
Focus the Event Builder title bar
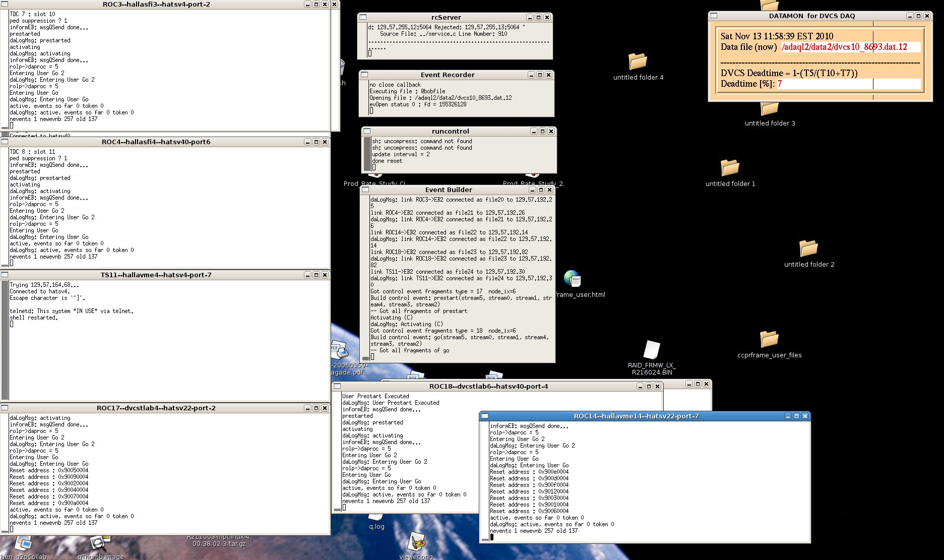click(449, 190)
